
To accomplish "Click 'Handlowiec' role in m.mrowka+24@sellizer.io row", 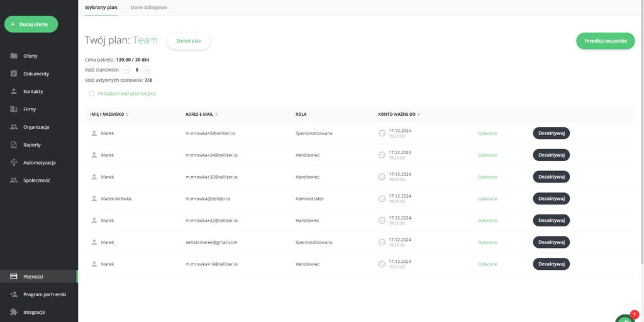I will 307,155.
